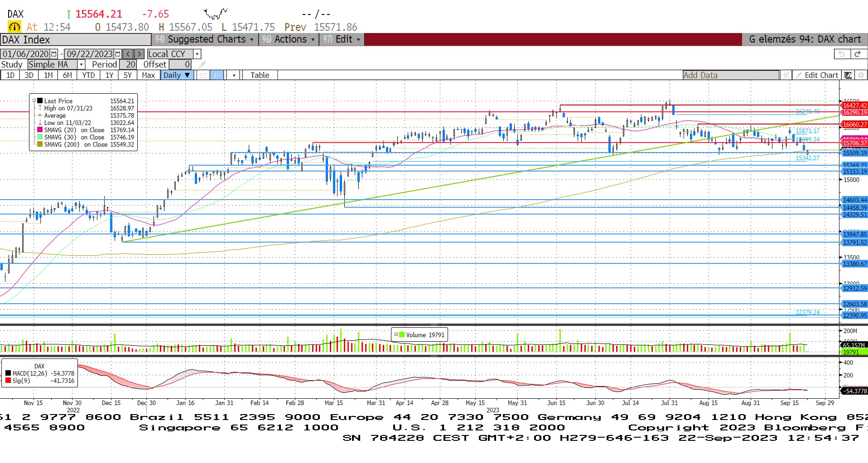Viewport: 868px width, 463px height.
Task: Select the Max range tab
Action: 149,75
